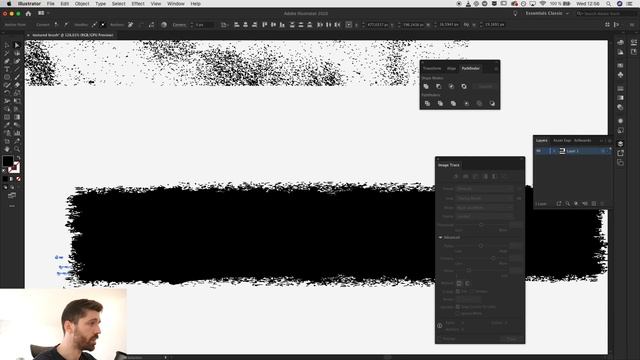Select the Type tool
Viewport: 640px width, 360px height.
[x=7, y=69]
